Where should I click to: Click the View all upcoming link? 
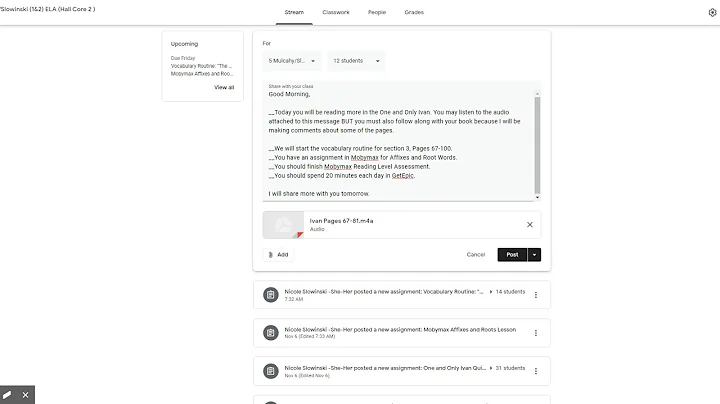pos(224,87)
